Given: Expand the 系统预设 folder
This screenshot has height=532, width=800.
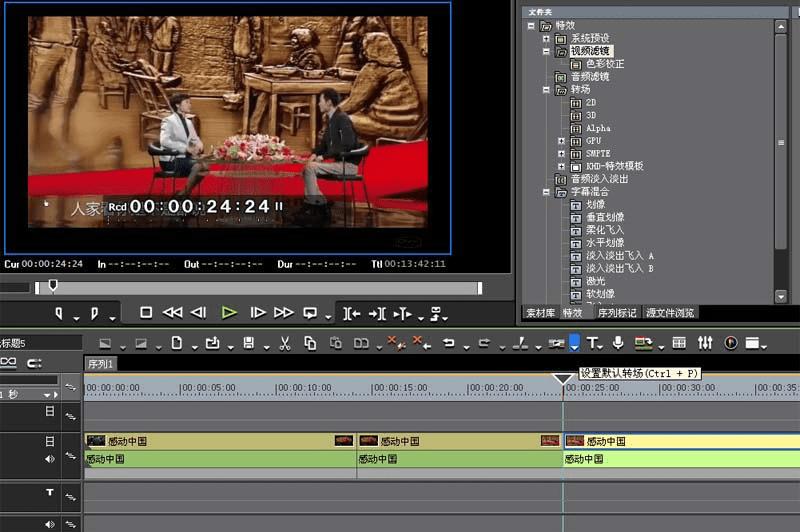Looking at the screenshot, I should coord(546,38).
